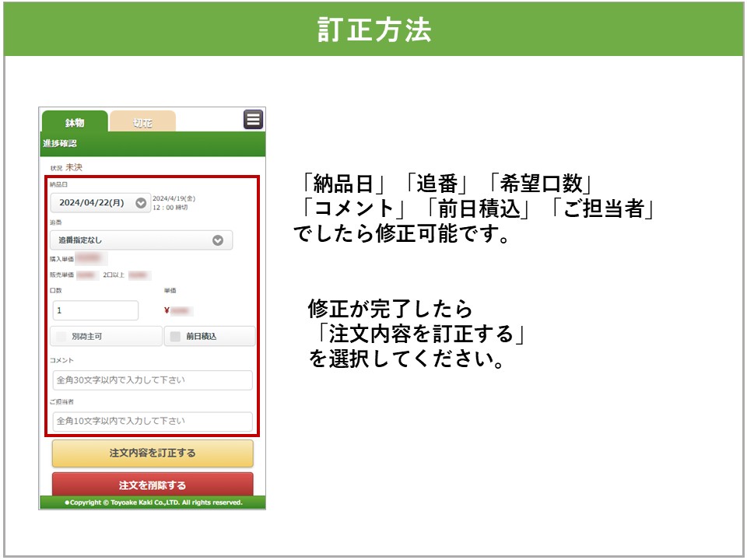Click the 進捗確認 header bar
This screenshot has width=747, height=560.
[153, 144]
